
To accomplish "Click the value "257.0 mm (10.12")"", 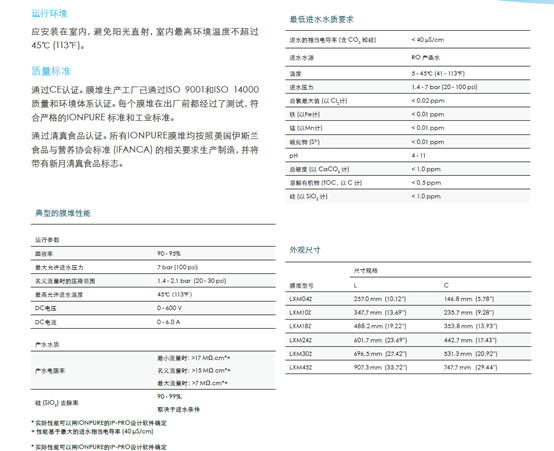I will 380,299.
